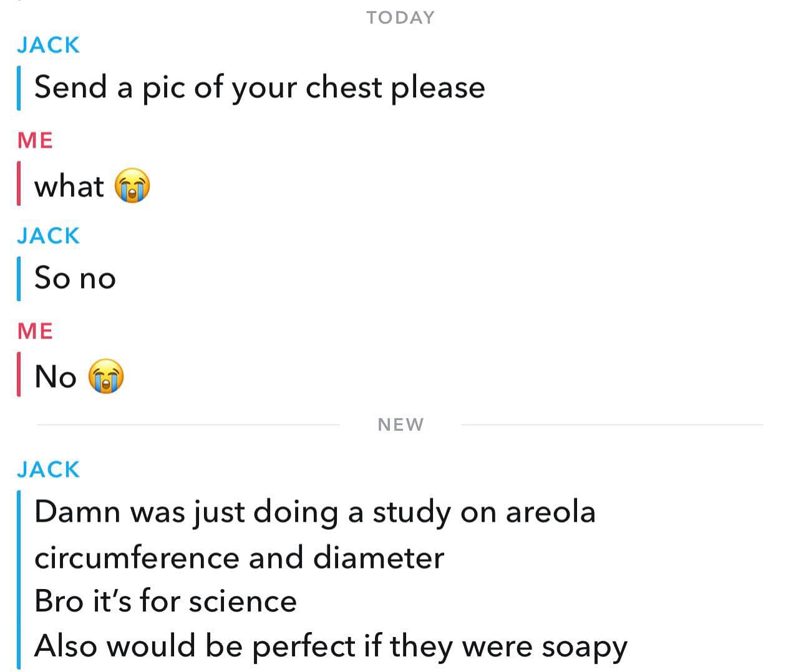Screen dimensions: 801x672
Task: Select the message line starting with "Damn was just"
Action: pyautogui.click(x=314, y=512)
